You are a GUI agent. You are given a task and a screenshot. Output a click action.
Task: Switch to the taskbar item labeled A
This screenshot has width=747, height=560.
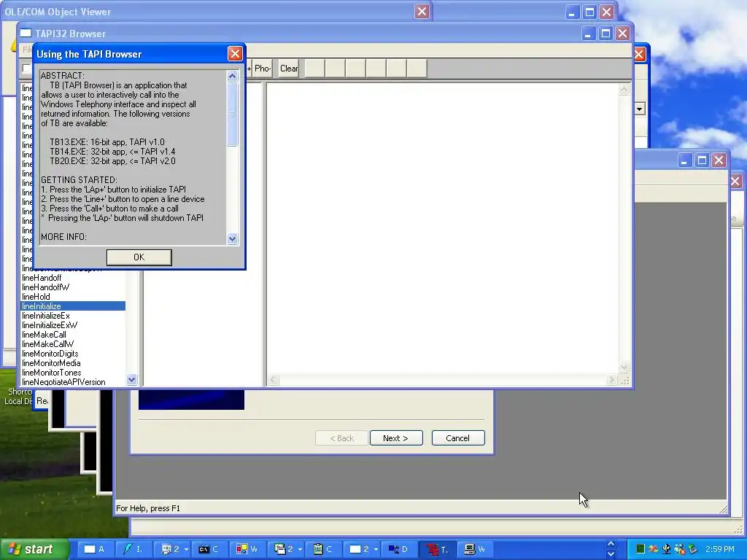point(95,549)
